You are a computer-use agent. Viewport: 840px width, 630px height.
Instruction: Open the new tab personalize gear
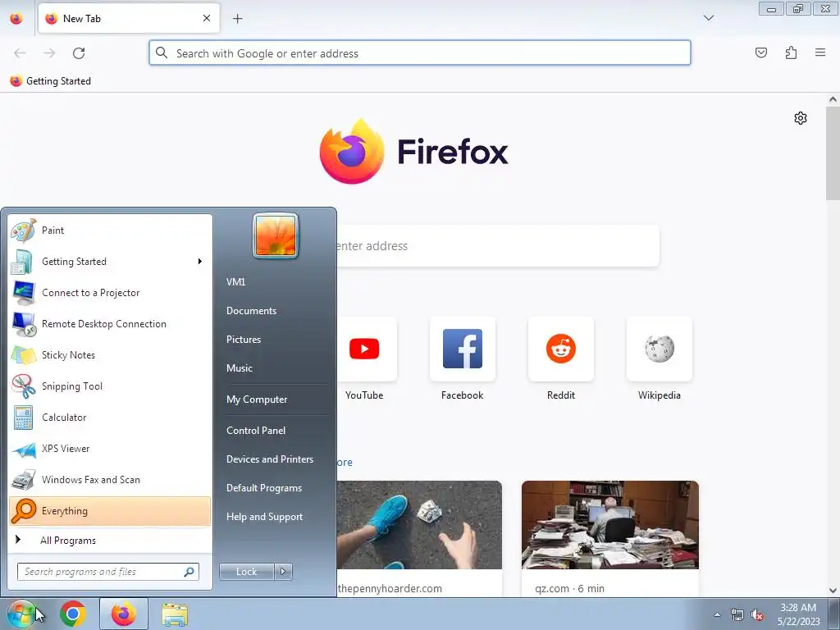pos(801,118)
